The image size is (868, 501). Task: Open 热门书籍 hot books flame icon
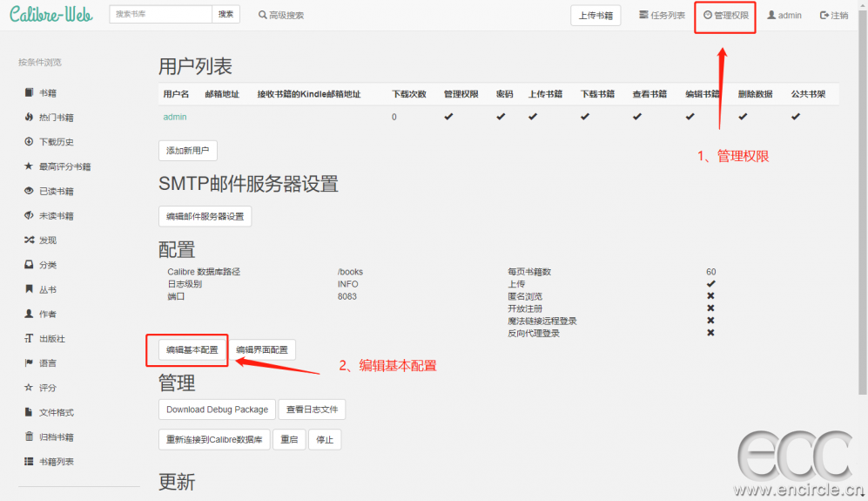pyautogui.click(x=29, y=118)
